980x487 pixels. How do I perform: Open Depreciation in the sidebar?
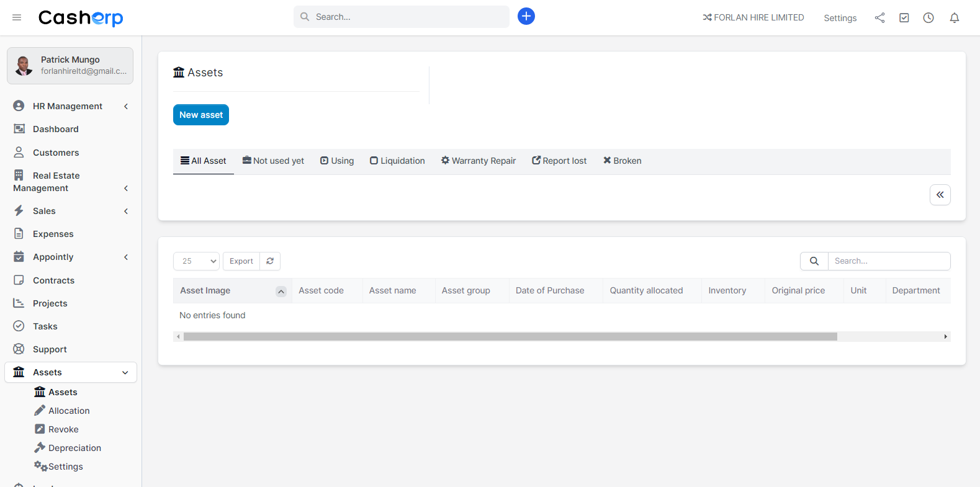pos(74,448)
